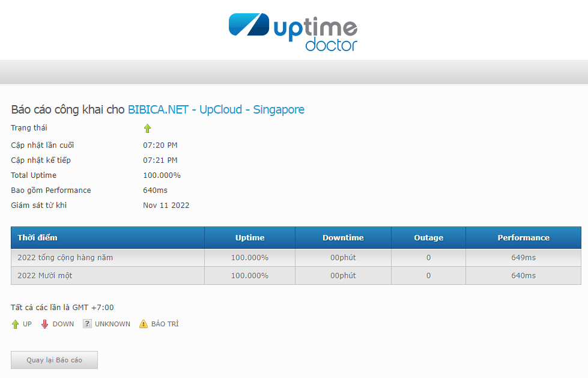Click the BẢO TRÌ legend label text

tap(165, 323)
